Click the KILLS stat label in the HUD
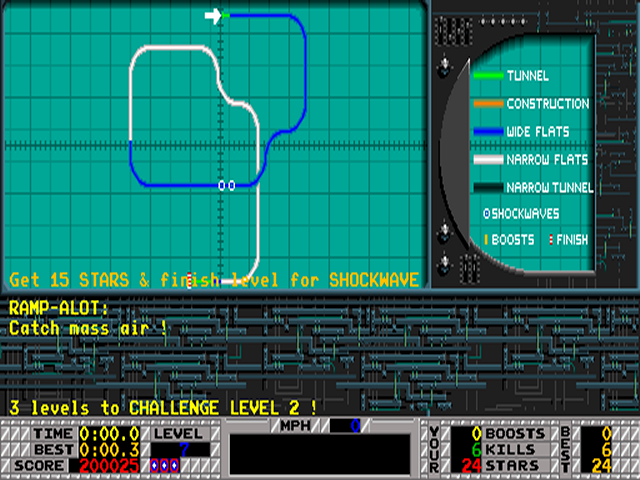This screenshot has width=640, height=480. pos(510,450)
